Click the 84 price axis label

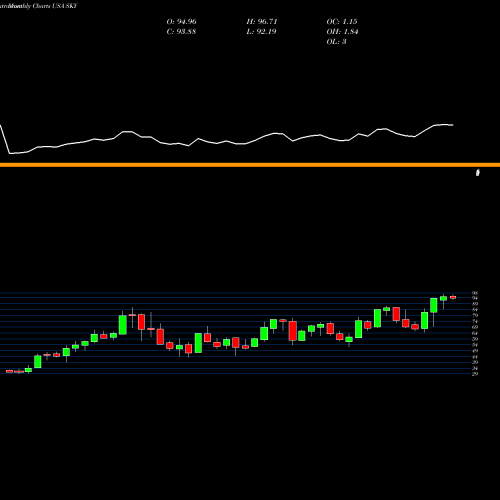[x=475, y=310]
